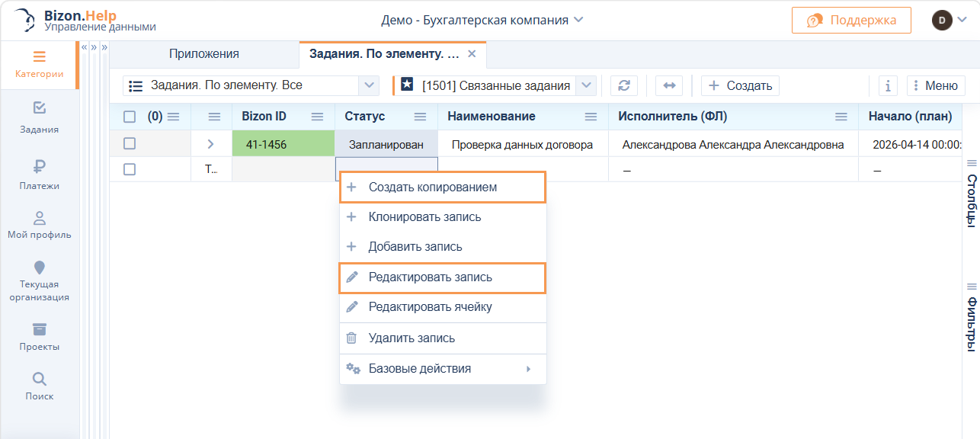Go to Платежи in the sidebar
The image size is (980, 439).
click(x=40, y=174)
